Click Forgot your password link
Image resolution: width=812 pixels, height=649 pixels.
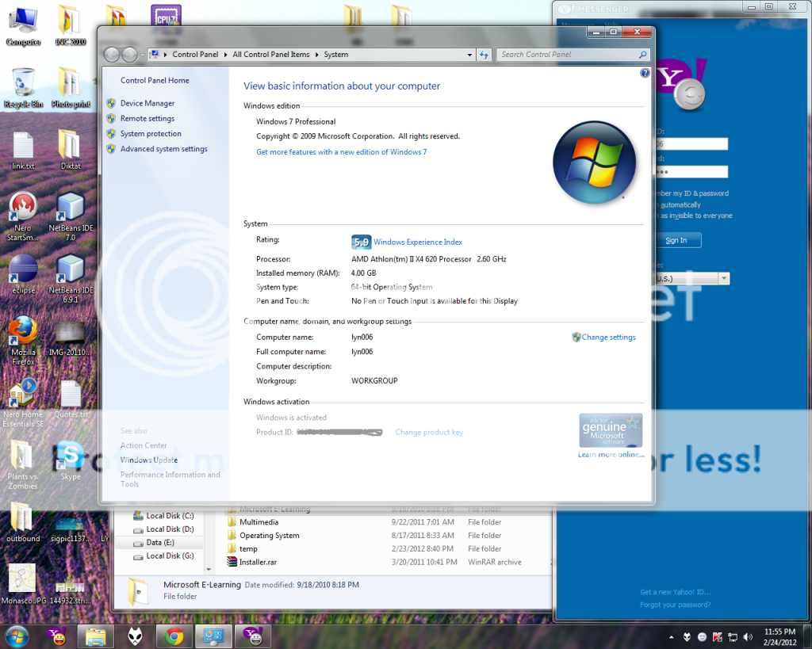676,605
